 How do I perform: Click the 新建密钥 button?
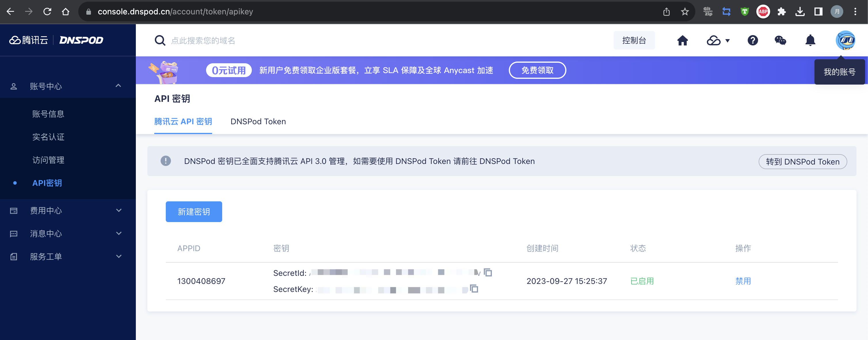(194, 211)
